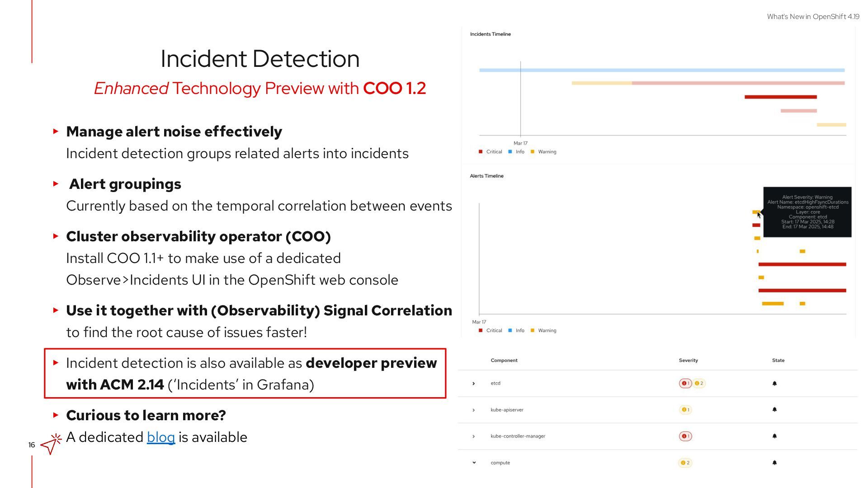Click "What's New in OpenShift 4.19" header
Image resolution: width=868 pixels, height=488 pixels.
pos(813,17)
